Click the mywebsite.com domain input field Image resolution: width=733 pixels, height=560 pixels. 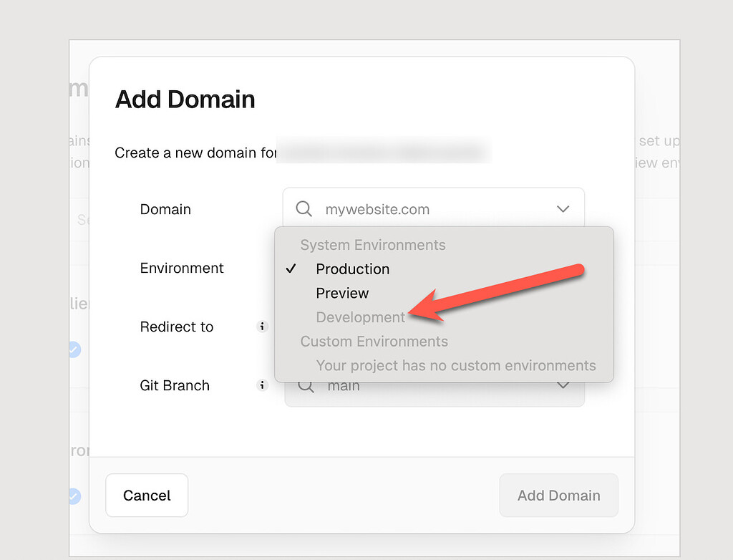point(401,209)
